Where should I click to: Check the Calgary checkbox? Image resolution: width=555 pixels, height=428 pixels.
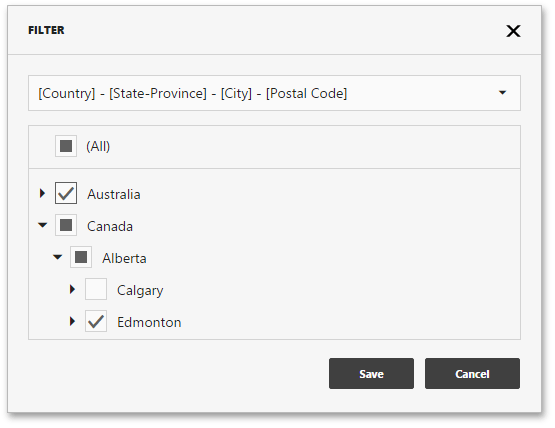click(96, 289)
